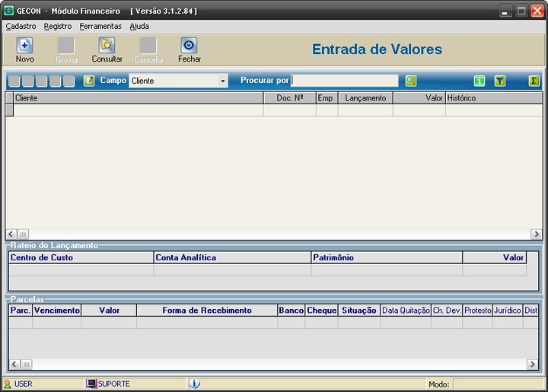Click the green edit note icon beside Campo
The height and width of the screenshot is (392, 548).
[x=89, y=81]
